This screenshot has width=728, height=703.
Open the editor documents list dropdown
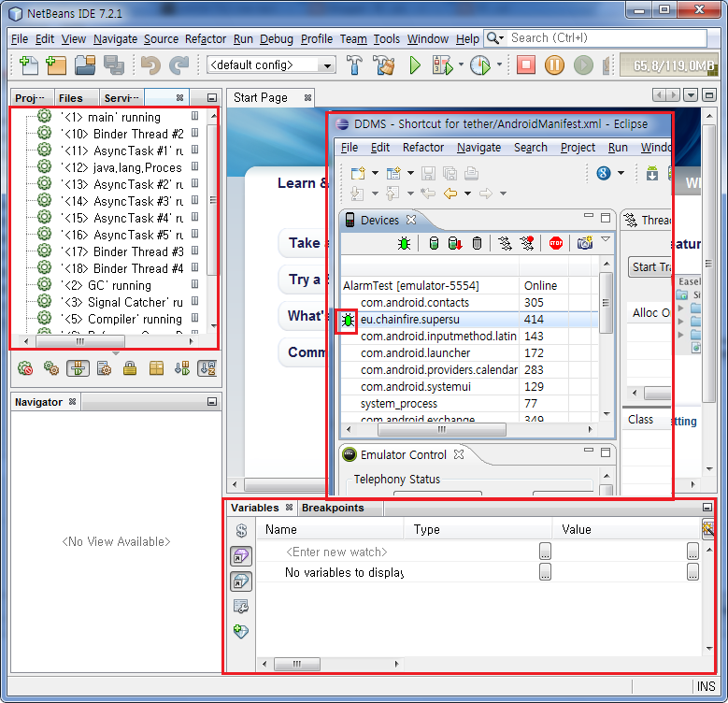(691, 95)
